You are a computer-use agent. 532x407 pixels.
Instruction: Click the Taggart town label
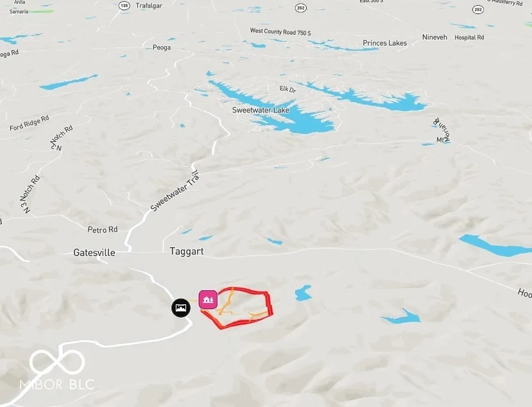(187, 251)
